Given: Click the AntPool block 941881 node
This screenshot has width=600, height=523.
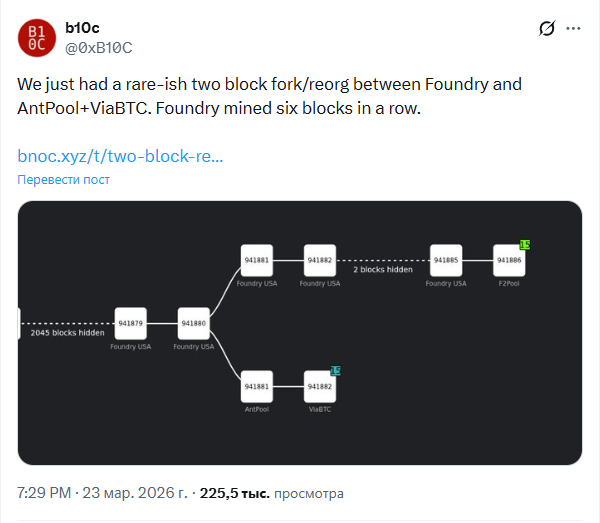Looking at the screenshot, I should tap(256, 386).
